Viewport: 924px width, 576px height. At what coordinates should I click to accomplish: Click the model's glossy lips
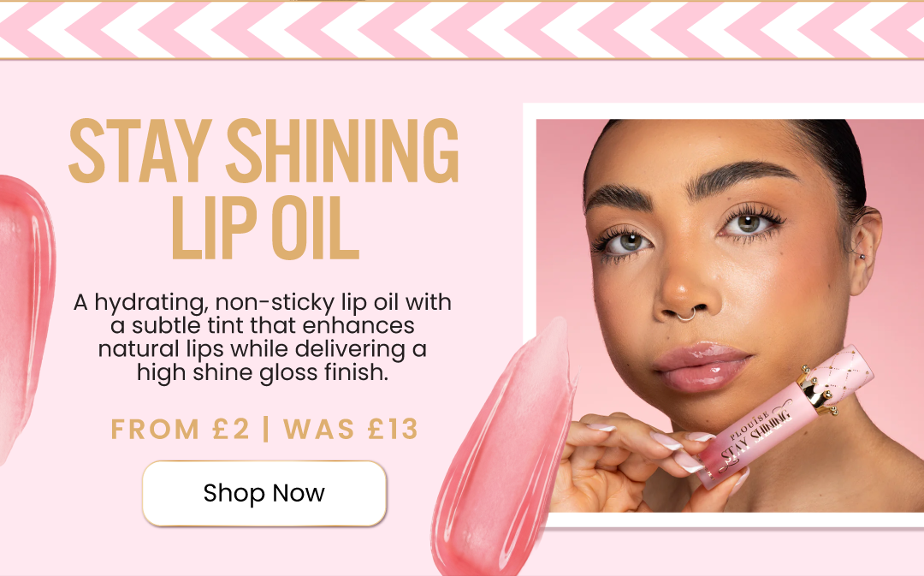click(701, 366)
